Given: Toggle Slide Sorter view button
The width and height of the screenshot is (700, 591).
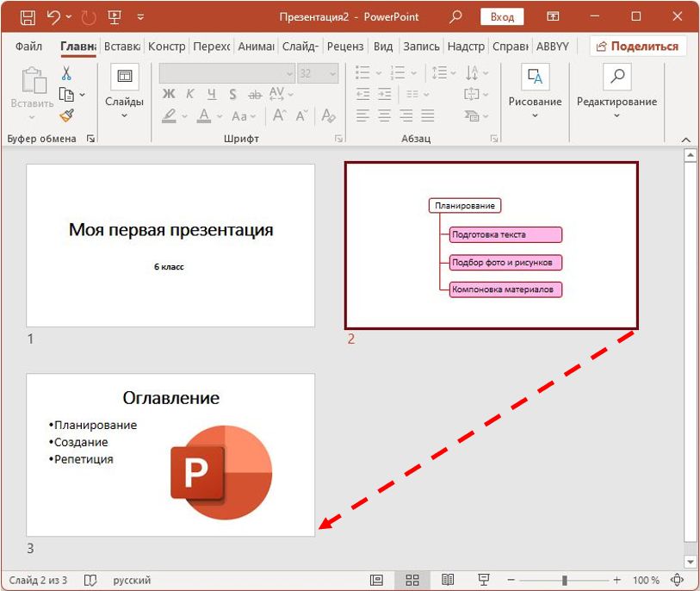Looking at the screenshot, I should [412, 581].
